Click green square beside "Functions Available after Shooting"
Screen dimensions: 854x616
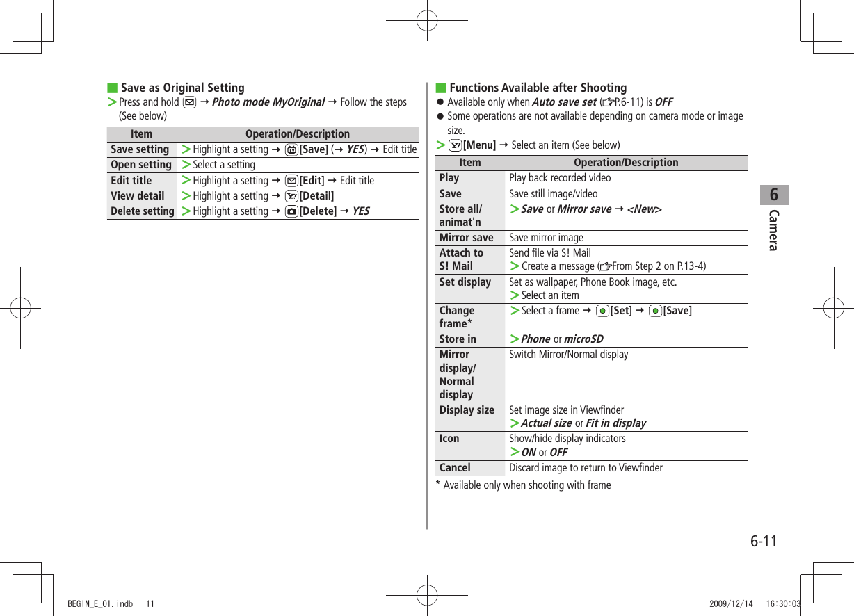pyautogui.click(x=440, y=88)
